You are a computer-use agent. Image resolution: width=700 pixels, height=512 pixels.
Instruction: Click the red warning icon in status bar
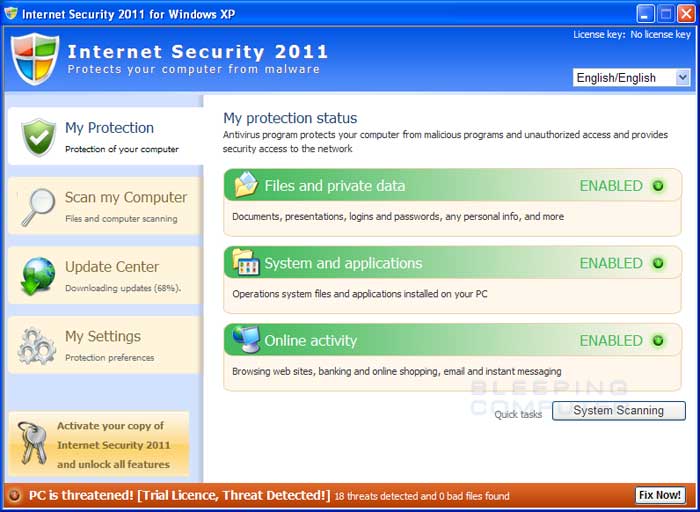[x=14, y=495]
